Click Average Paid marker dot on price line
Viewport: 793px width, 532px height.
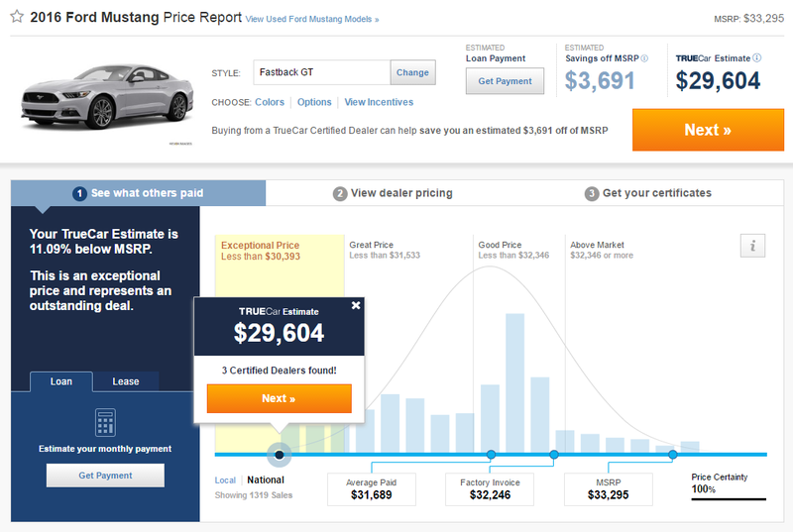pyautogui.click(x=491, y=454)
